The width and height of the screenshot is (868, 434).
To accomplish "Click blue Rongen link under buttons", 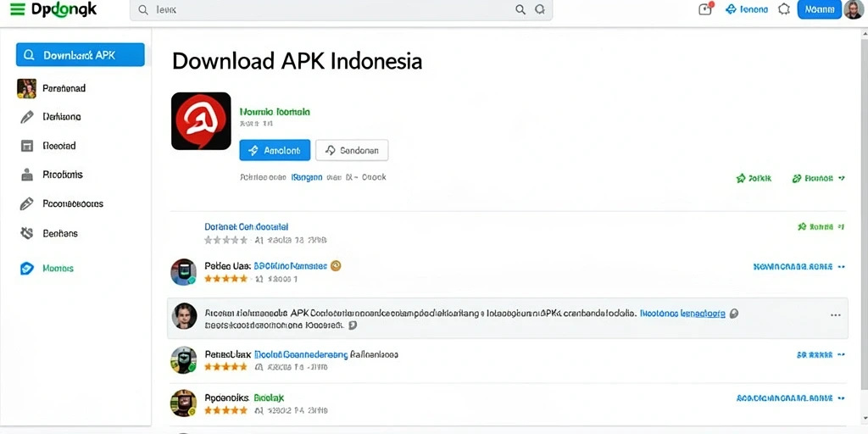I will pyautogui.click(x=307, y=178).
